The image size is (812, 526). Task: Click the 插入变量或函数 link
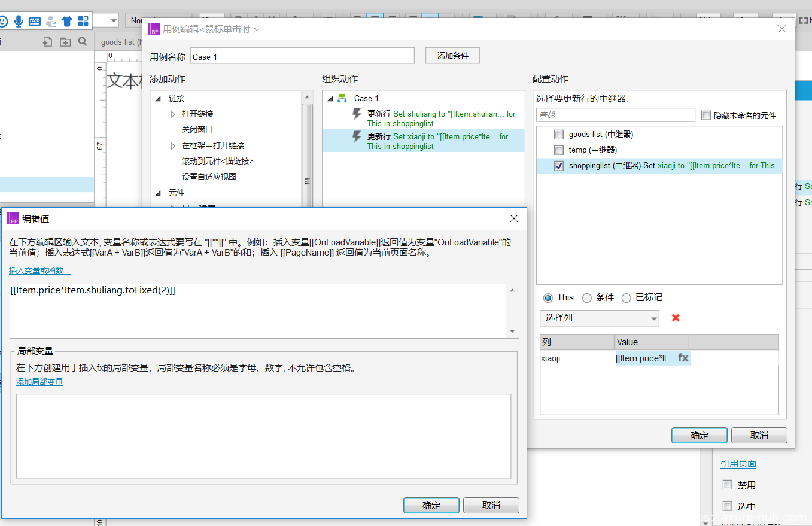[x=39, y=270]
